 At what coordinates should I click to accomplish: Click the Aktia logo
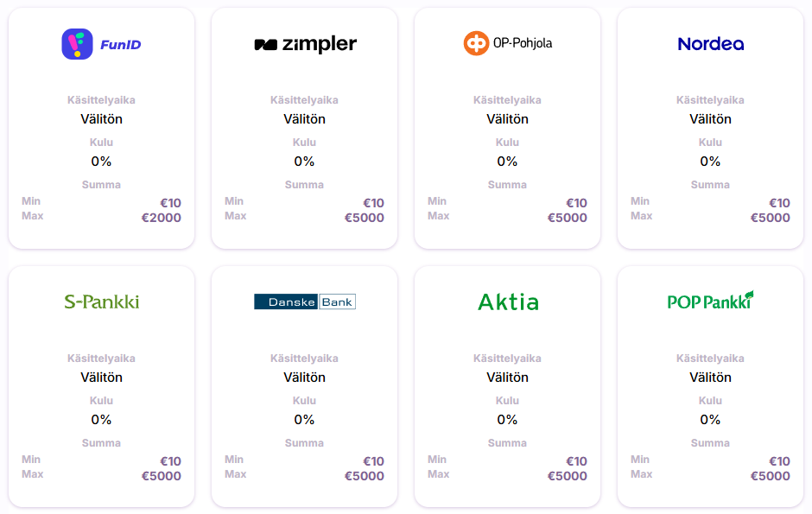click(508, 301)
